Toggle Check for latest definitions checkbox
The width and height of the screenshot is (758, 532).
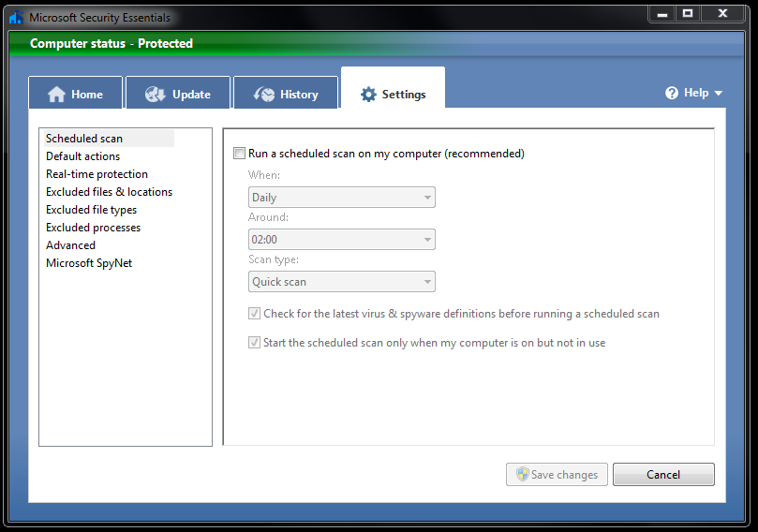click(254, 314)
